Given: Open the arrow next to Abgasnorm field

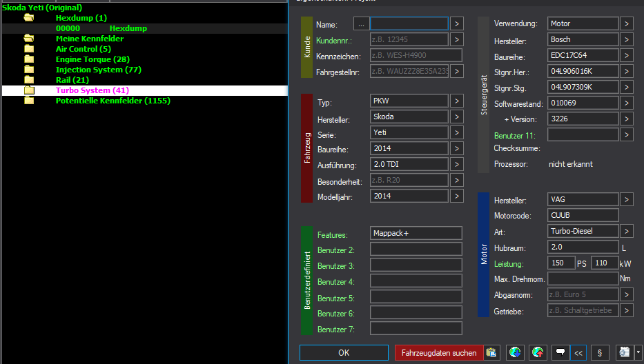Looking at the screenshot, I should (626, 294).
